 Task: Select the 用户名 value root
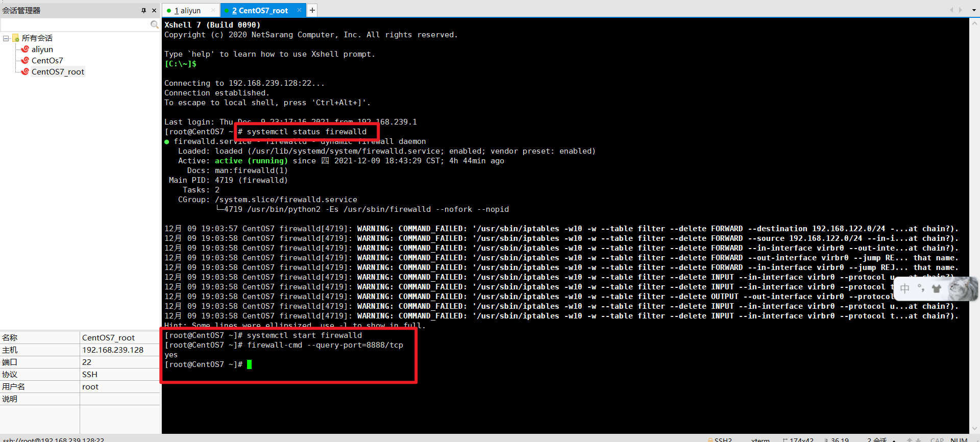(x=90, y=387)
